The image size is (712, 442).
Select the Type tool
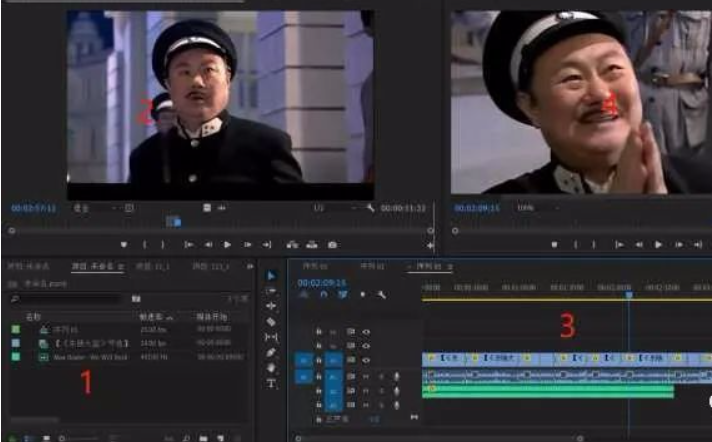[271, 384]
